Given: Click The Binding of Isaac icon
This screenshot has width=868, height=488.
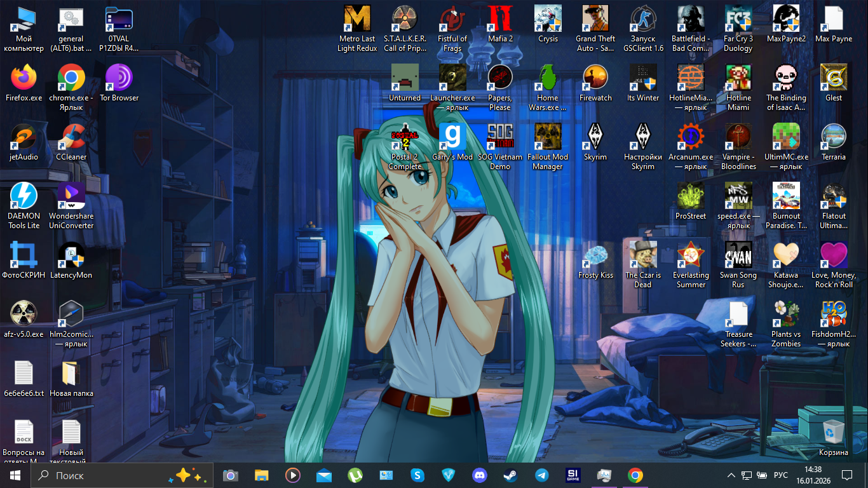Looking at the screenshot, I should [786, 88].
